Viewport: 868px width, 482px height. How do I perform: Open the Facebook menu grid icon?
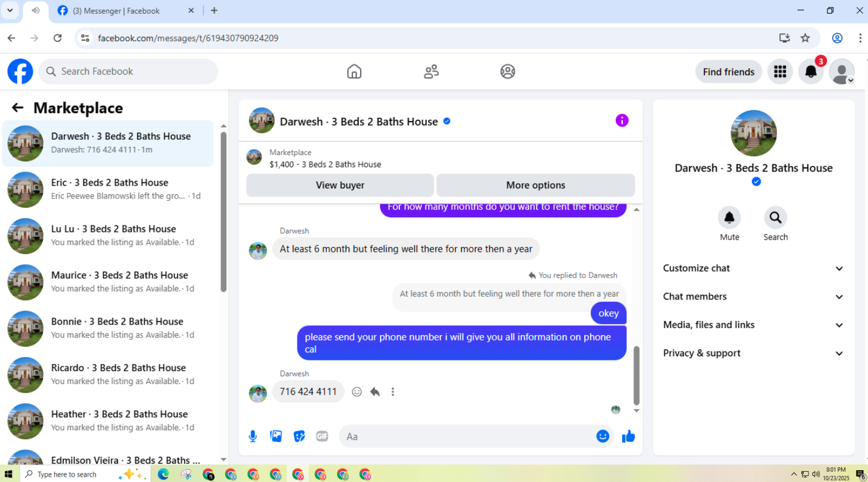point(780,72)
